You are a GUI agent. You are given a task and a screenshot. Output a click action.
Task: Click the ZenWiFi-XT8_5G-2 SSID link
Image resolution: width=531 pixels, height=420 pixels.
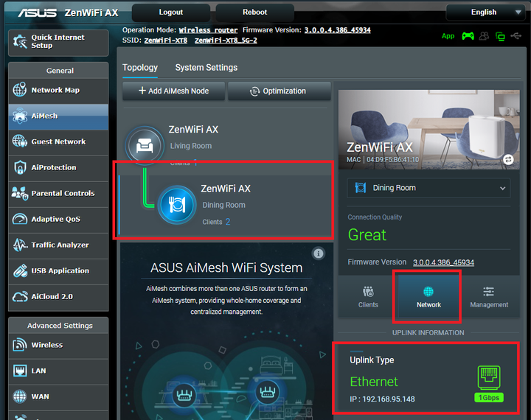click(226, 41)
